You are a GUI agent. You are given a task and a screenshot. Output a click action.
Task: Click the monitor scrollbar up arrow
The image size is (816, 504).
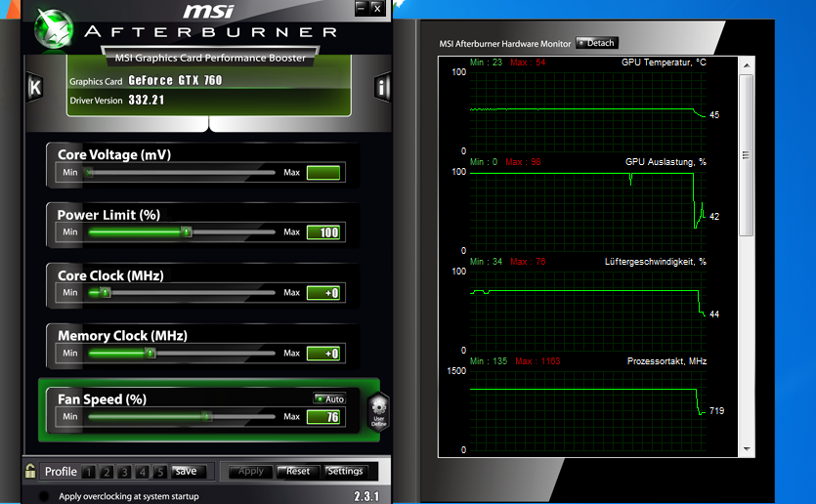[747, 65]
